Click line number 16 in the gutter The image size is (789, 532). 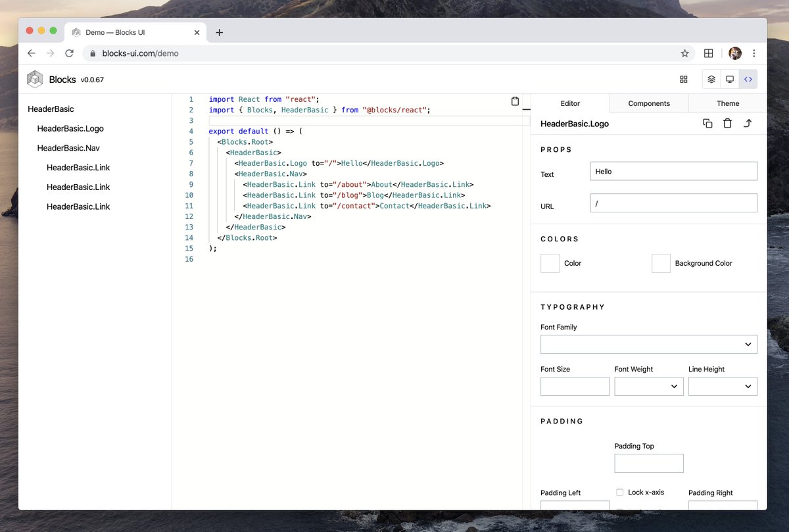[x=189, y=259]
